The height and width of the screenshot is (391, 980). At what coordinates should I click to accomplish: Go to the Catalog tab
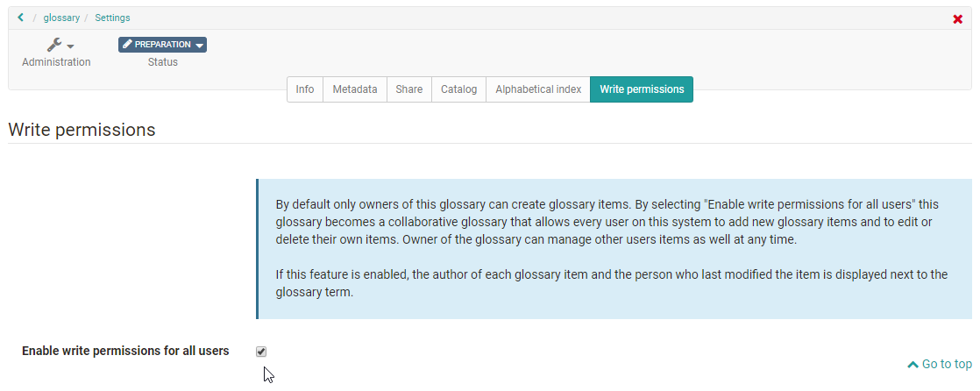[458, 89]
